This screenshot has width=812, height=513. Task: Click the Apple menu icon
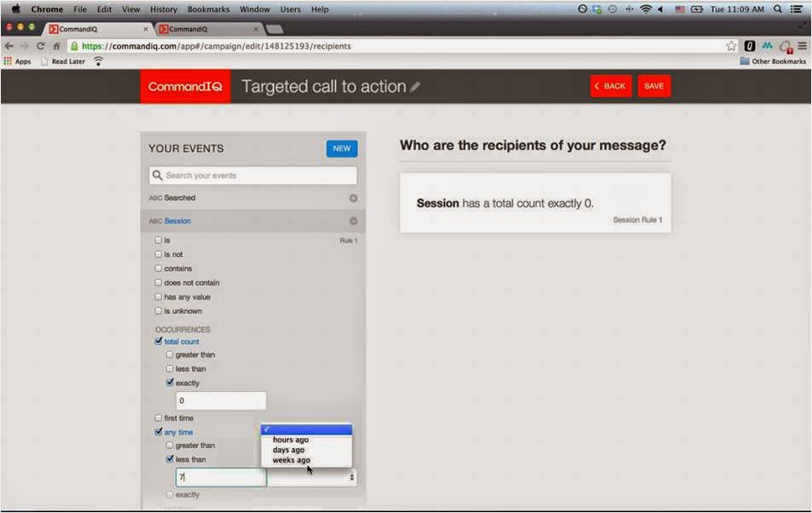(15, 9)
